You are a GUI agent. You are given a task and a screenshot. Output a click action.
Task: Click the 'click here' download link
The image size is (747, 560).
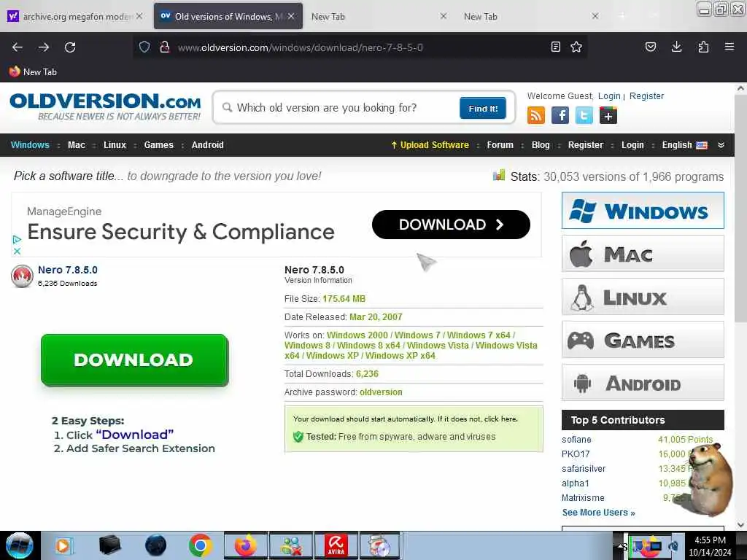click(500, 419)
